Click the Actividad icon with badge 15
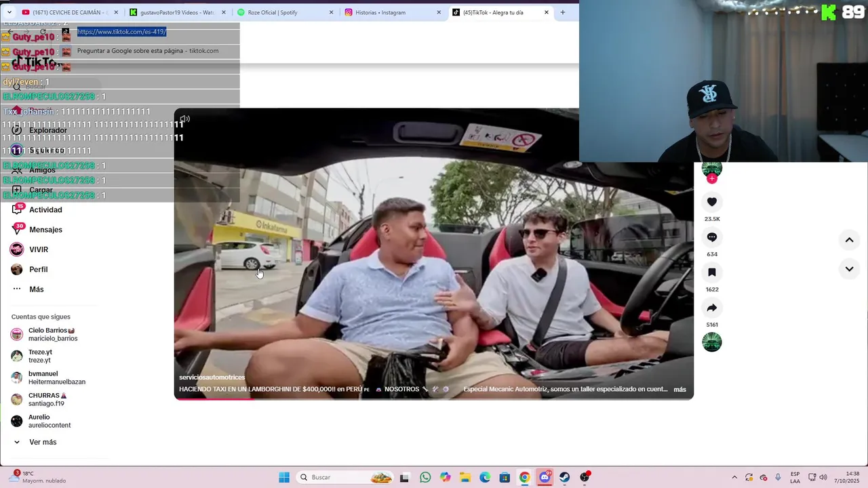The image size is (868, 488). [x=17, y=209]
